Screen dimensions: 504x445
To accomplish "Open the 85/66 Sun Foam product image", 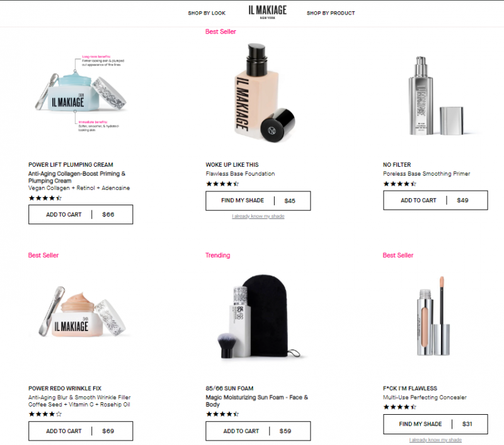I will [259, 316].
